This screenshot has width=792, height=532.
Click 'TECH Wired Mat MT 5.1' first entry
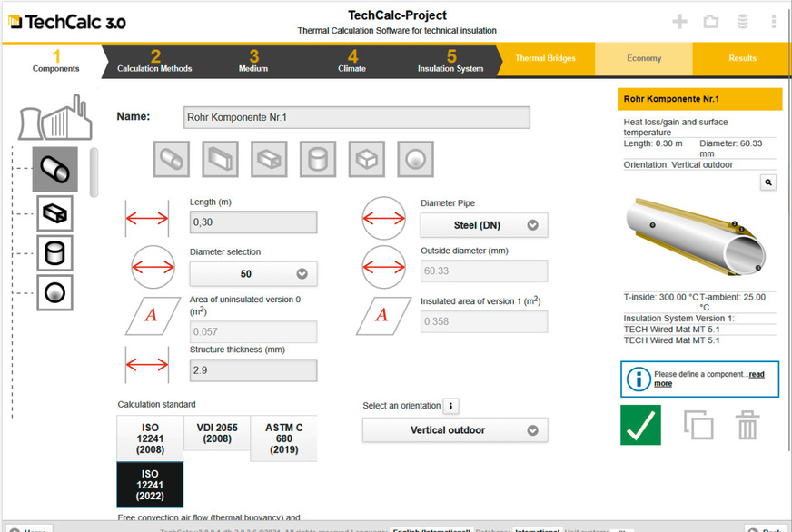(x=671, y=329)
